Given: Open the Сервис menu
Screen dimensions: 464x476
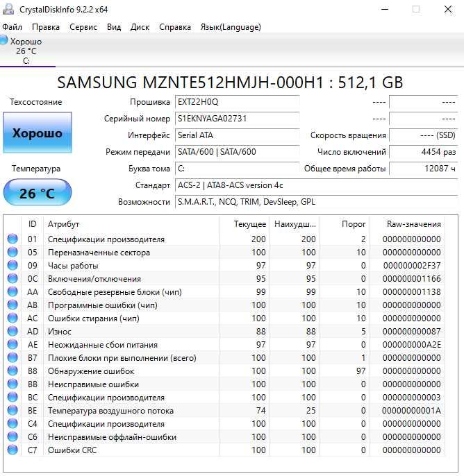Looking at the screenshot, I should point(83,27).
